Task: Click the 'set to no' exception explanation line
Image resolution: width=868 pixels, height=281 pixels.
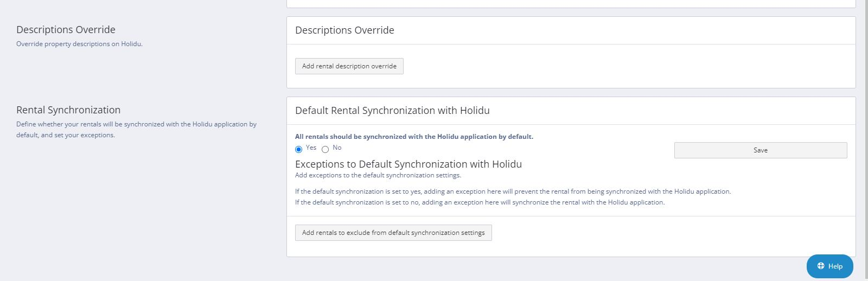Action: [480, 202]
